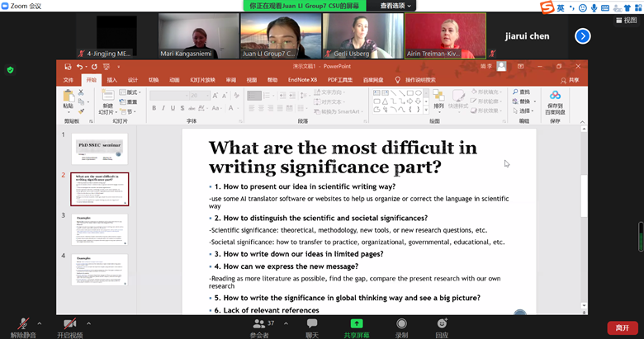Select slide 3 thumbnail in panel
Screen dimensions: 644x339
coord(99,229)
